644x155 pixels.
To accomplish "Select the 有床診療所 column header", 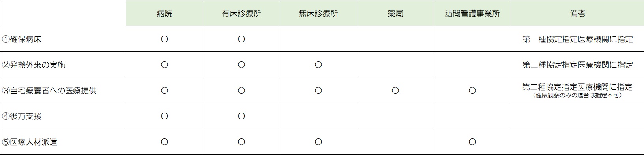I will pos(241,13).
